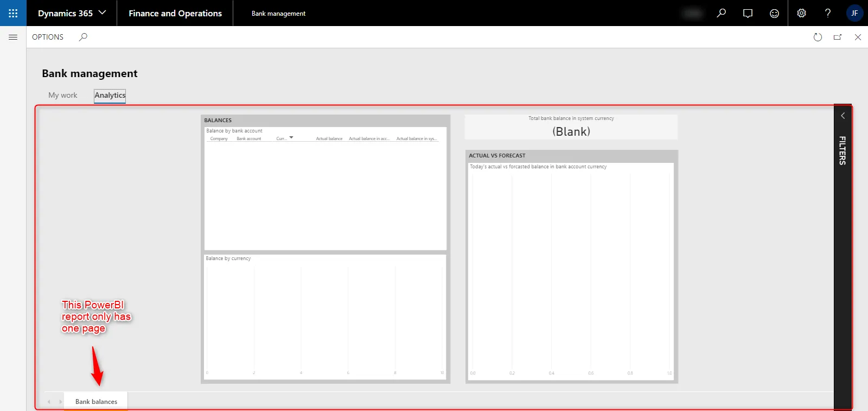Viewport: 868px width, 411px height.
Task: Expand the Dynamics 365 dropdown menu
Action: pyautogui.click(x=103, y=12)
